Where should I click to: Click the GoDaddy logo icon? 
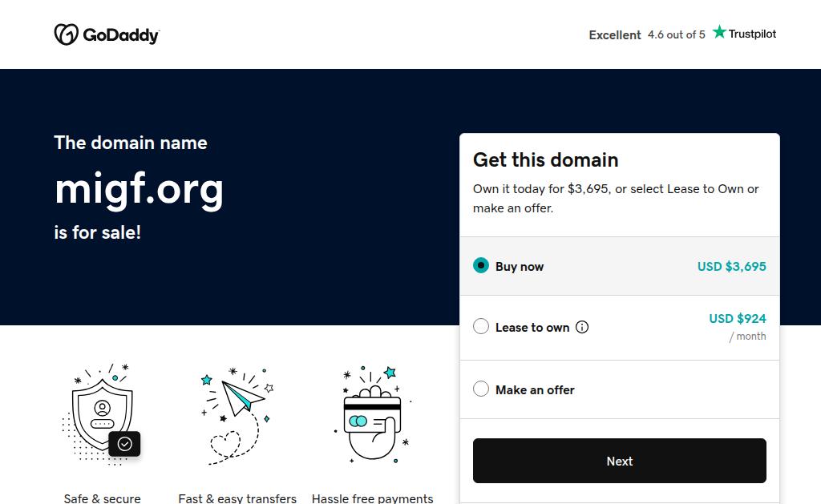click(x=66, y=34)
